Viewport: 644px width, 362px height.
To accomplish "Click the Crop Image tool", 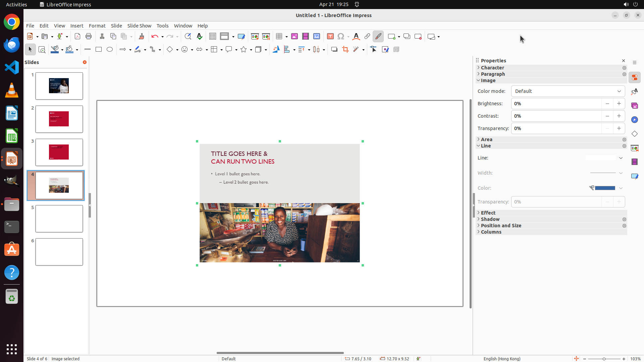I will tap(345, 50).
